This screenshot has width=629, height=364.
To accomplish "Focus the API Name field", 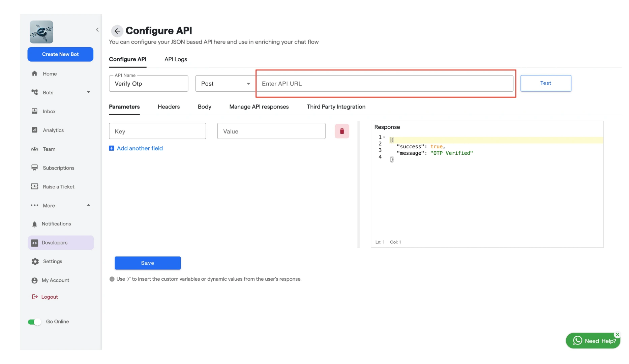I will pos(148,84).
